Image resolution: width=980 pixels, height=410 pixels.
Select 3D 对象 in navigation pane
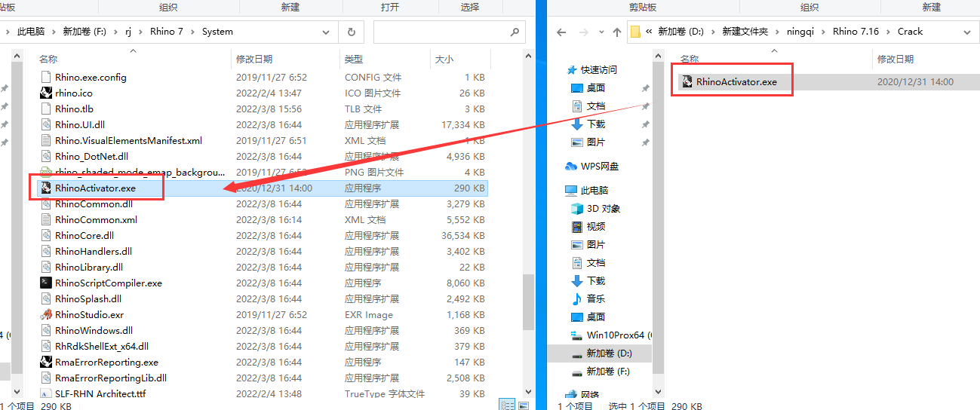(x=596, y=208)
